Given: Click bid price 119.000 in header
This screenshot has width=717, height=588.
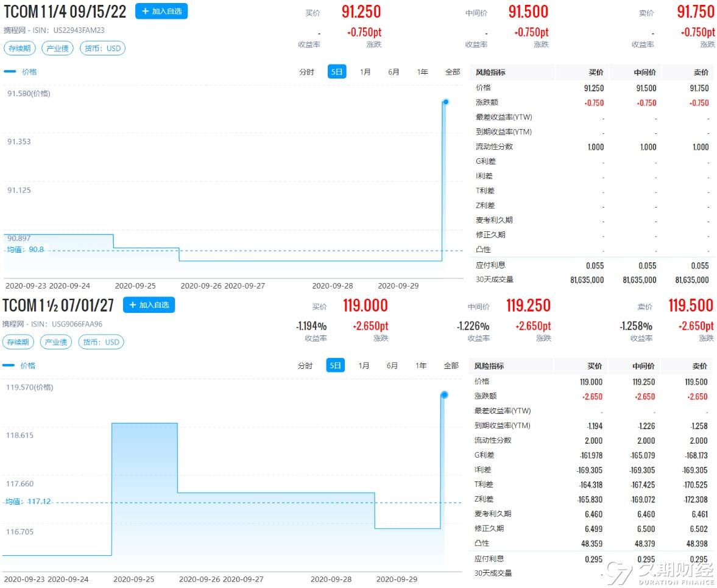Looking at the screenshot, I should click(366, 306).
